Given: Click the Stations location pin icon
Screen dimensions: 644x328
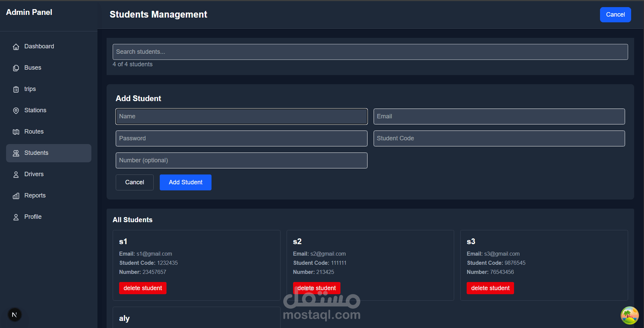Looking at the screenshot, I should coord(16,111).
